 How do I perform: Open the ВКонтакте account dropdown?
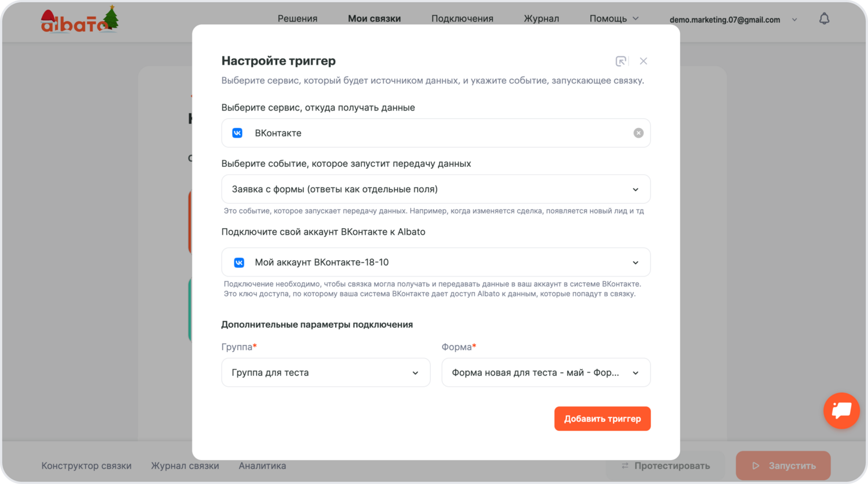635,263
